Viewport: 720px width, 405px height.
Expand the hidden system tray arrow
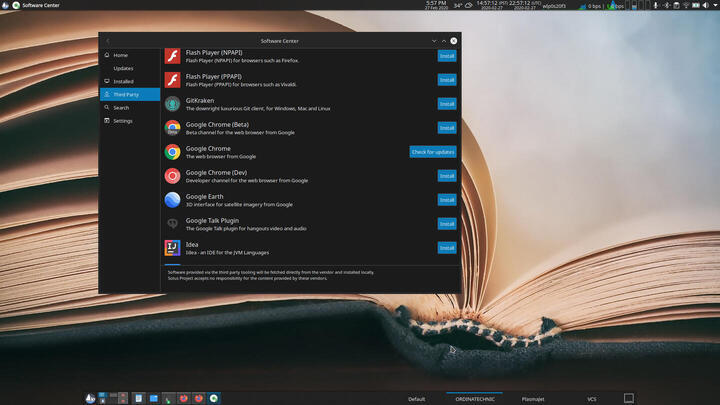tap(715, 6)
